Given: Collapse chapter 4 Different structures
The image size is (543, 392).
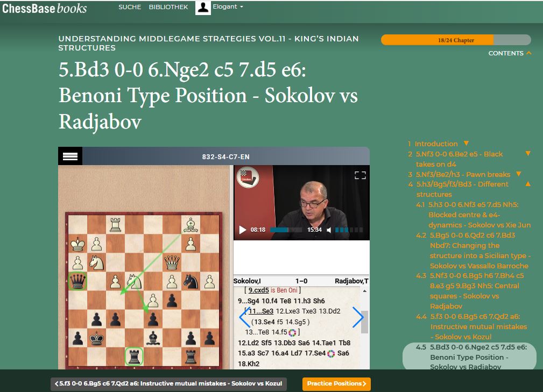Looking at the screenshot, I should (x=528, y=184).
